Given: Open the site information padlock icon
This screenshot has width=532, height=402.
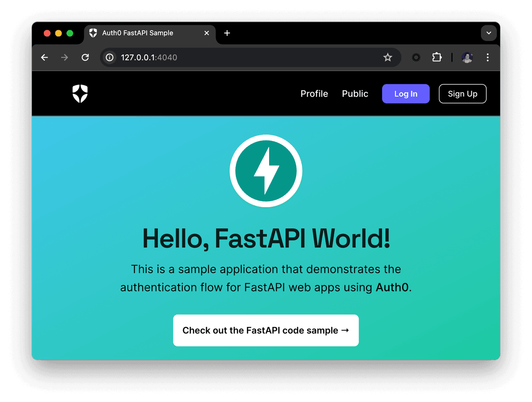Looking at the screenshot, I should 109,57.
